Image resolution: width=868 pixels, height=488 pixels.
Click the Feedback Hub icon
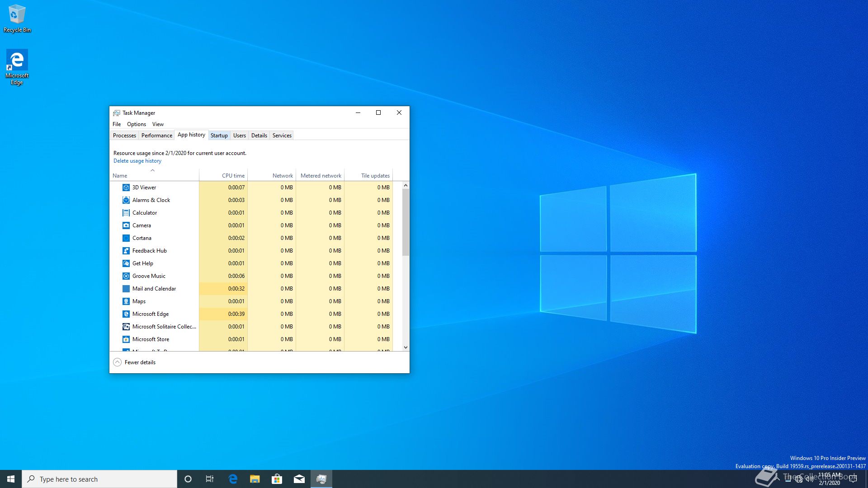tap(126, 251)
